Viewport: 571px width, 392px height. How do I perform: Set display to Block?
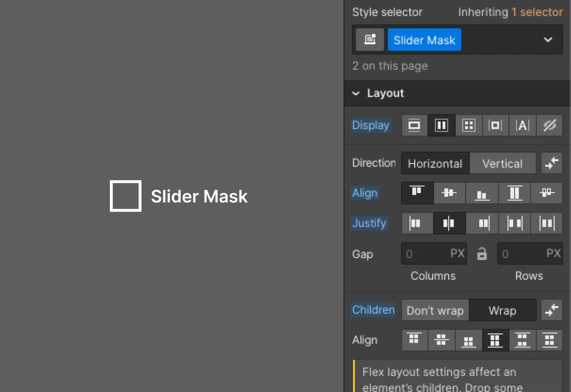[414, 125]
